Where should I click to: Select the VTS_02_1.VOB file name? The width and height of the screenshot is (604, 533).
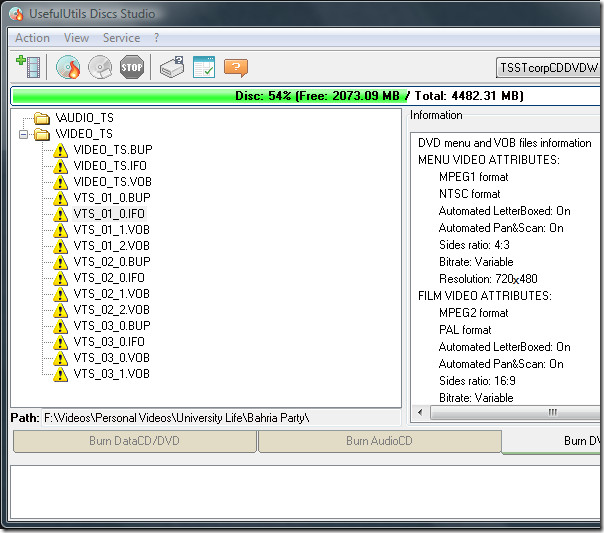[x=111, y=294]
